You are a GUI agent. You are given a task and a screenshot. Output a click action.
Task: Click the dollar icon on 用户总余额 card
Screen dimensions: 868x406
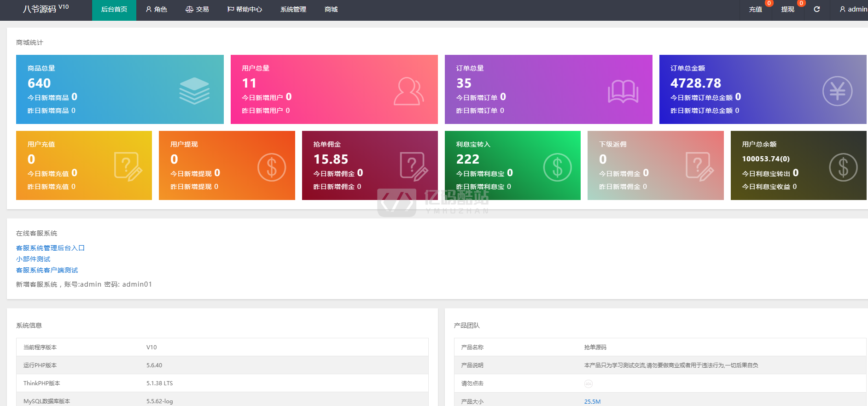[x=843, y=167]
